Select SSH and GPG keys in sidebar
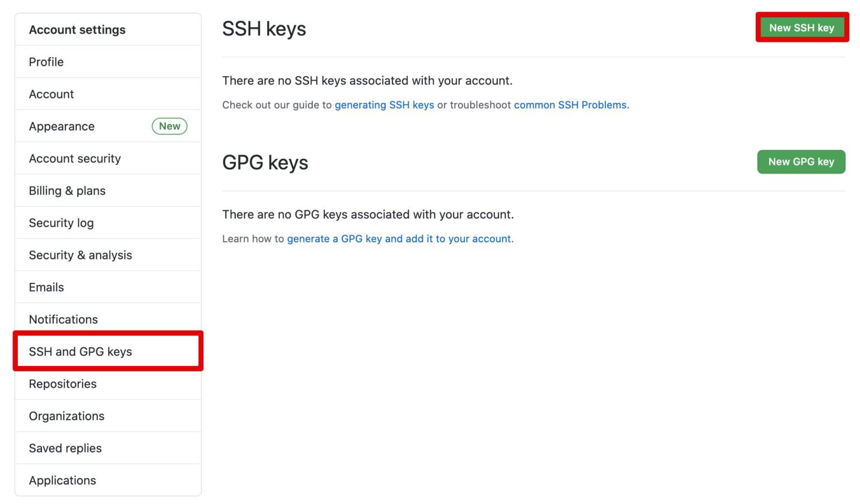The width and height of the screenshot is (860, 504). point(80,351)
